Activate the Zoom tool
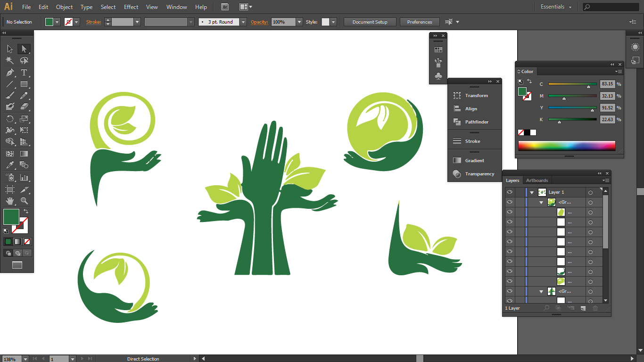 pyautogui.click(x=24, y=201)
